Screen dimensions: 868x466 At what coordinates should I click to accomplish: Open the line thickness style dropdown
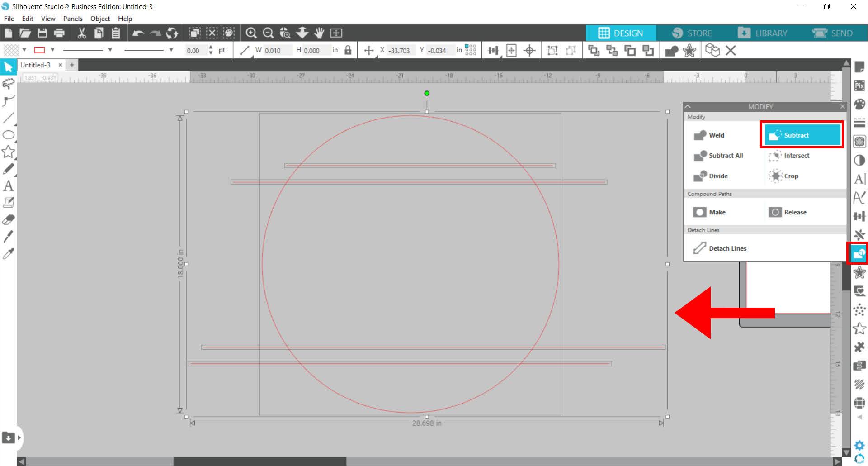tap(171, 50)
